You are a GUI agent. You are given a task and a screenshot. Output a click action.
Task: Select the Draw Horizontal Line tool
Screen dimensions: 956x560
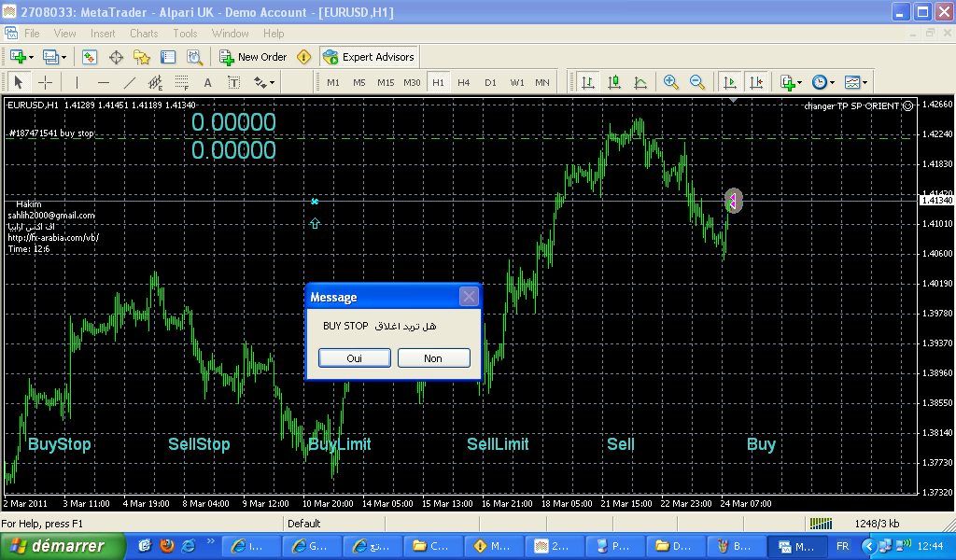click(x=104, y=82)
